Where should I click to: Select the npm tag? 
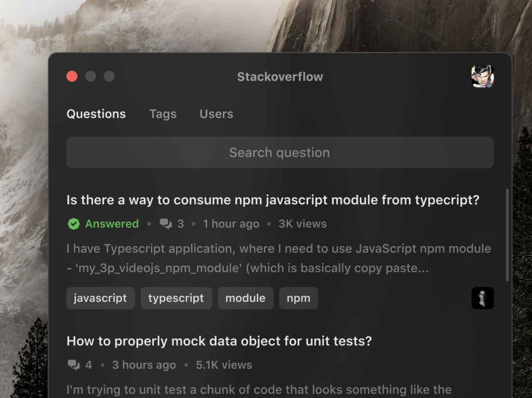(298, 298)
